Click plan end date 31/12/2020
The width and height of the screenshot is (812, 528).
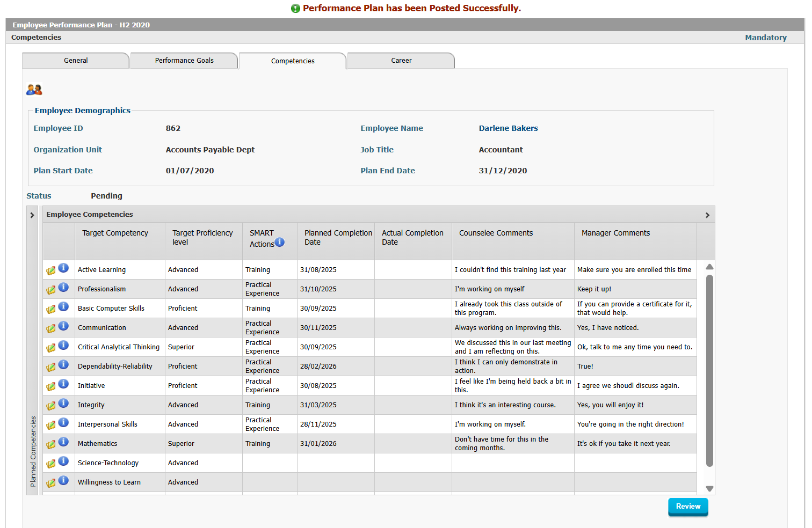pyautogui.click(x=503, y=171)
